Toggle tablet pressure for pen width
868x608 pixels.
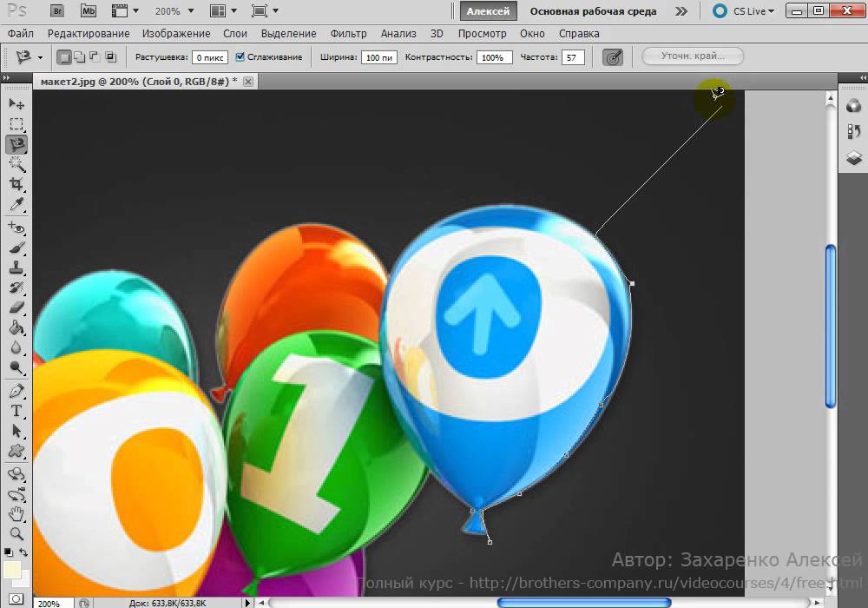click(x=612, y=57)
